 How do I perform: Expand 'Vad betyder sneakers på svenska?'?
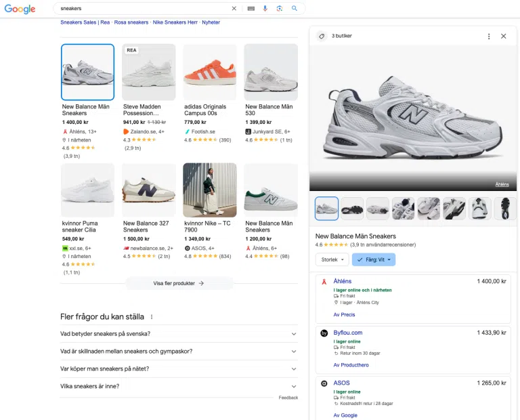(x=179, y=334)
